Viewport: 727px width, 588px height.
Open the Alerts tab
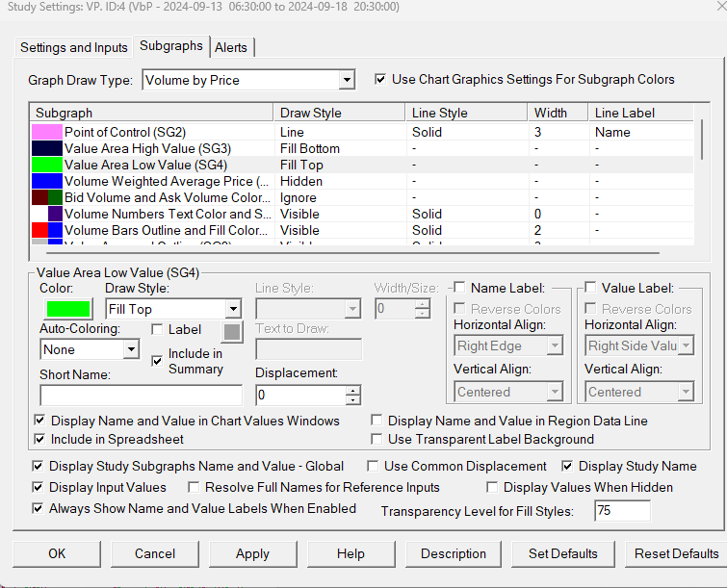point(231,47)
